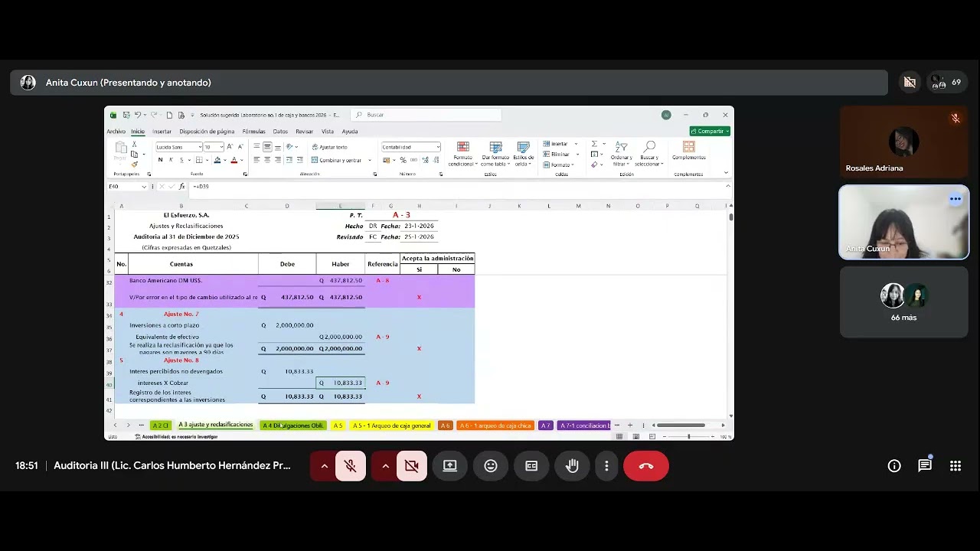Toggle Ajustar texto wrap option
The image size is (980, 551).
[329, 147]
